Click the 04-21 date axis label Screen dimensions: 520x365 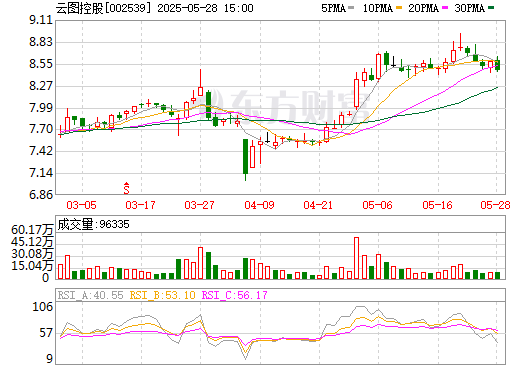(x=318, y=205)
